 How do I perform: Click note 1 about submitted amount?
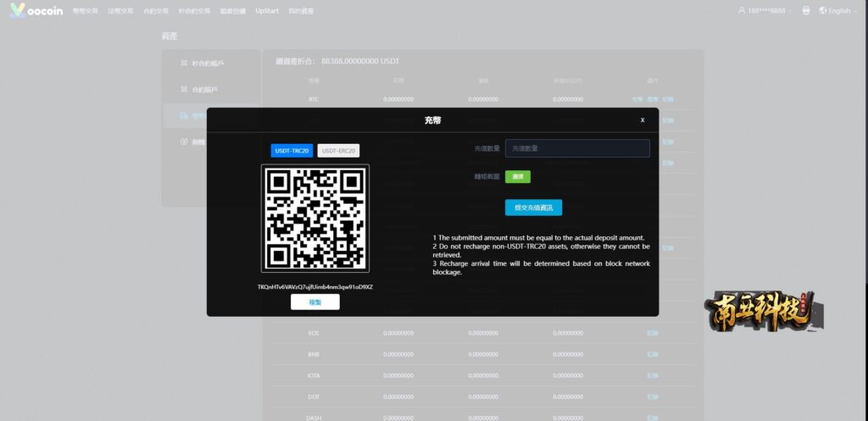point(538,237)
